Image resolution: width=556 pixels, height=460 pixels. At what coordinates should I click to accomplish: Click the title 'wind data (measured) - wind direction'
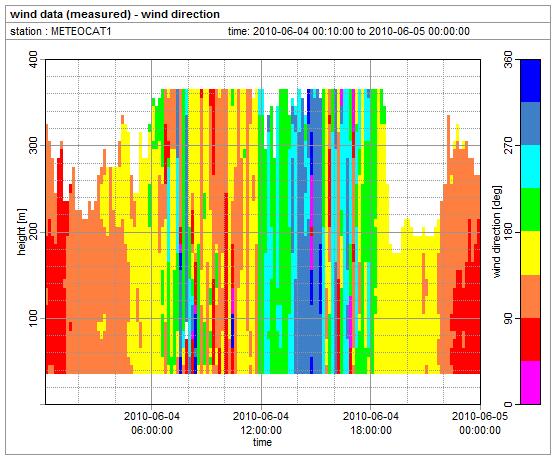pos(115,15)
